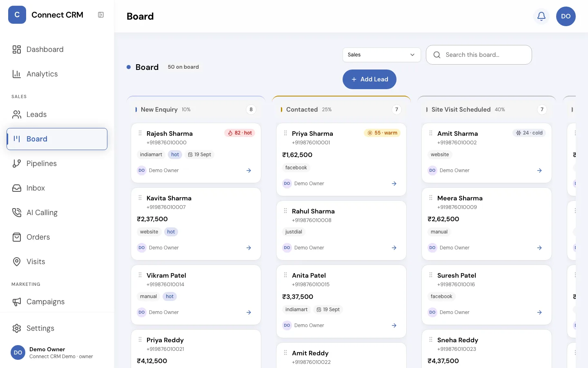The width and height of the screenshot is (588, 368).
Task: Grab Amit Sharma drag handle
Action: pos(431,133)
